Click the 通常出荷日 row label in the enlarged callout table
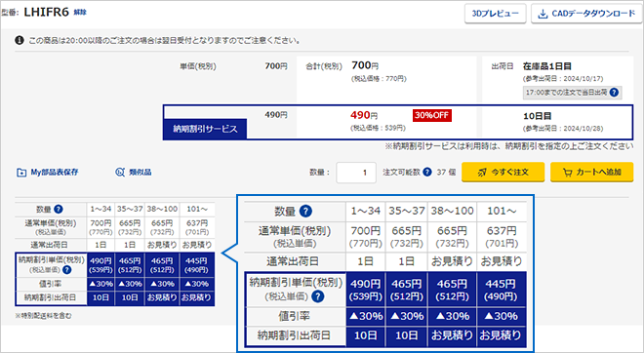 click(293, 261)
